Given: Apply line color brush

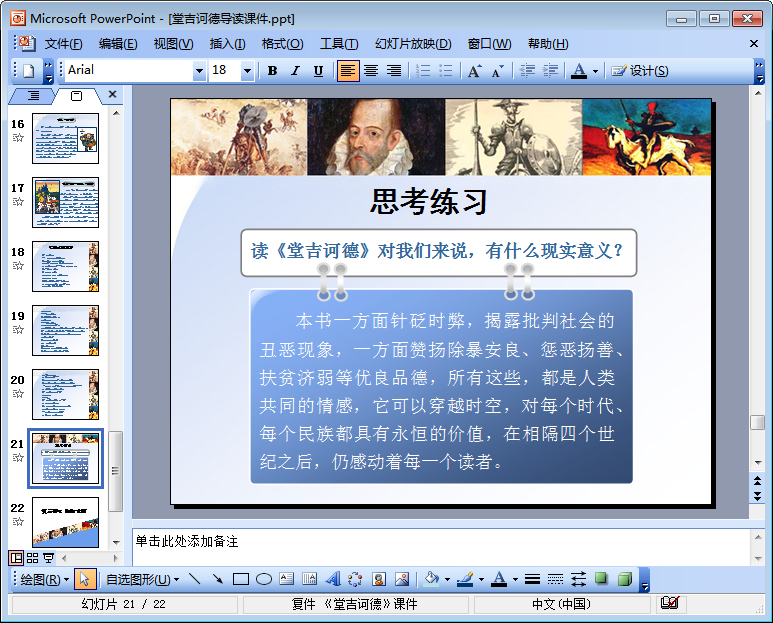Looking at the screenshot, I should click(x=465, y=579).
